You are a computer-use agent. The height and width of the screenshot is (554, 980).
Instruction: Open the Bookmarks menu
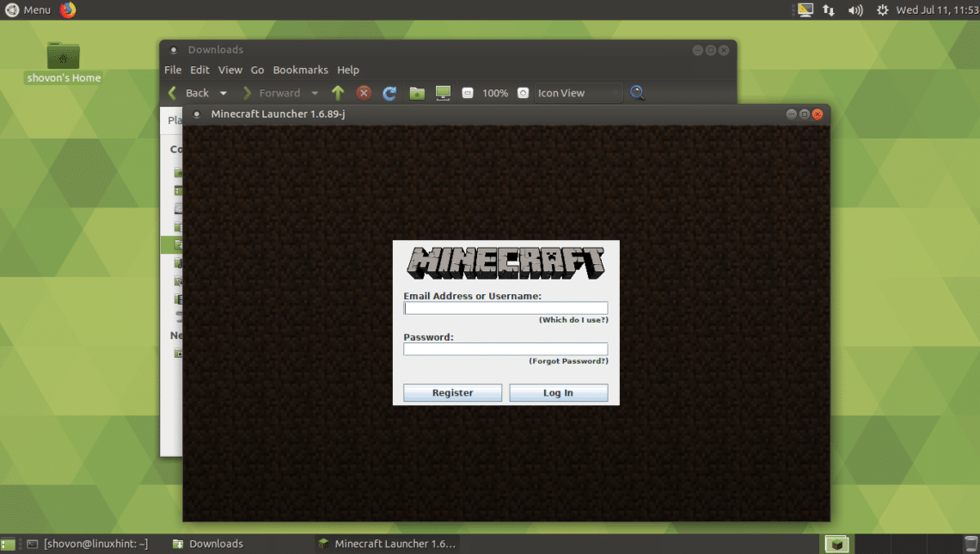click(x=300, y=70)
